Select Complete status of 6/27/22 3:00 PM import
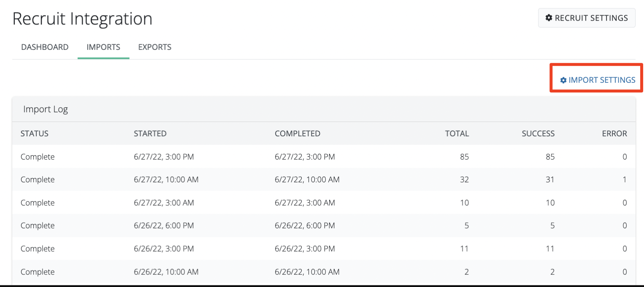Viewport: 644px width, 287px height. pyautogui.click(x=38, y=157)
